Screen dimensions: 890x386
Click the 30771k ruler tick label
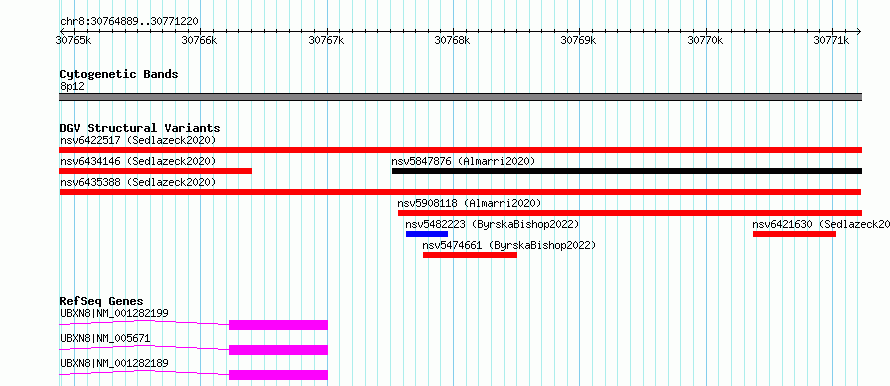click(831, 40)
